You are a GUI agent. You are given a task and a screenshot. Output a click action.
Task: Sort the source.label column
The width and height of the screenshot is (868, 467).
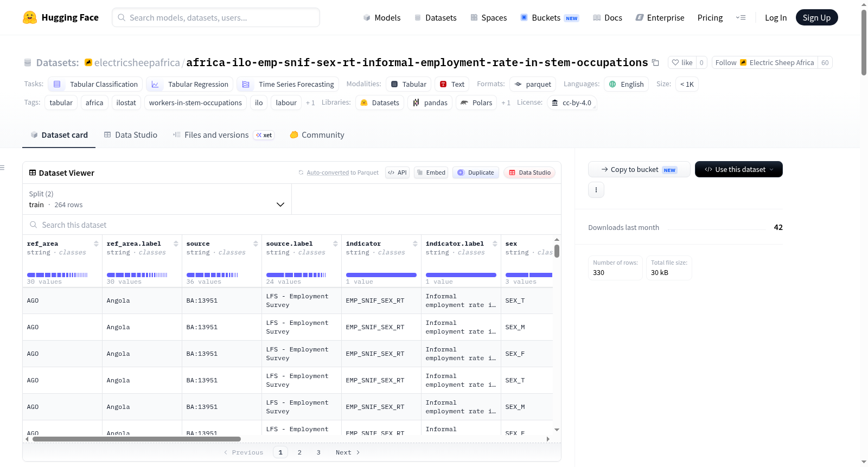335,244
